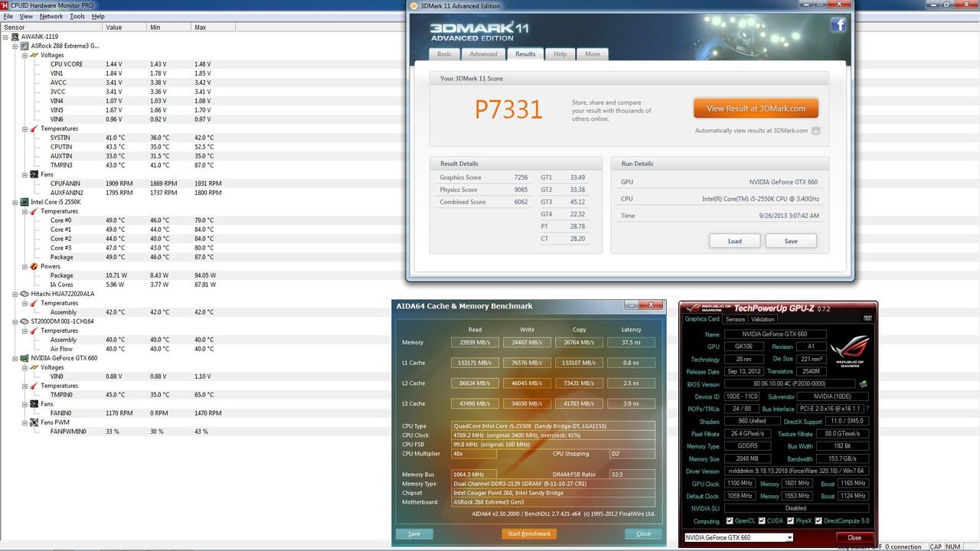The width and height of the screenshot is (980, 551).
Task: Toggle the OpenCL checkbox in GPU-Z
Action: coord(730,521)
